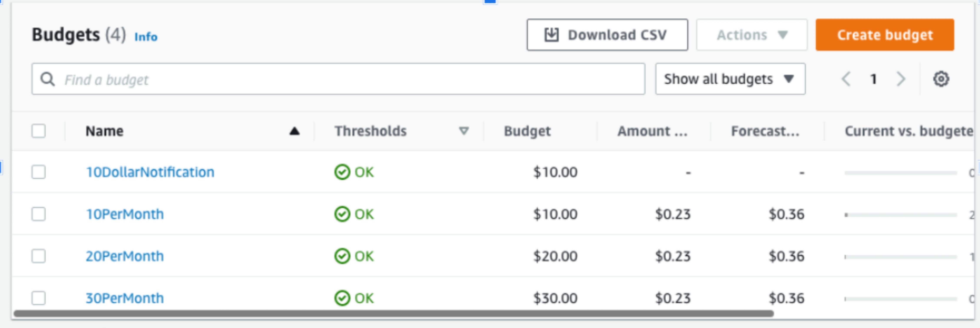Viewport: 980px width, 328px height.
Task: Open the 10DollarNotification budget link
Action: click(150, 172)
